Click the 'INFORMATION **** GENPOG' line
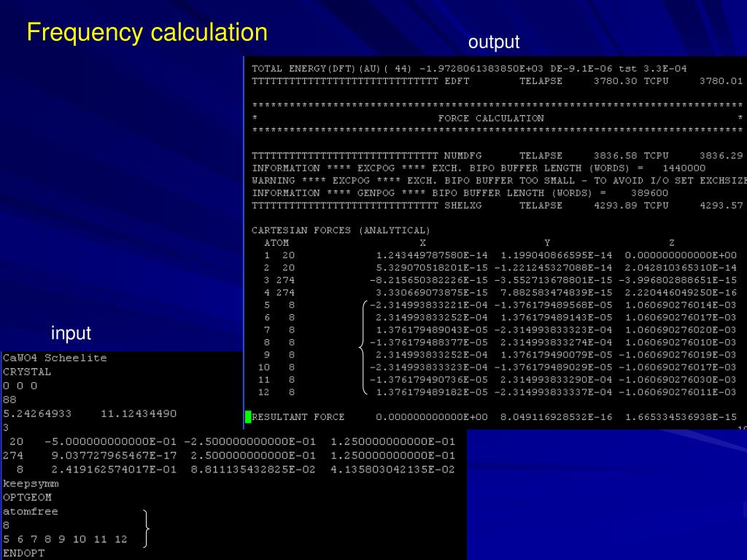Image resolution: width=747 pixels, height=560 pixels. point(460,192)
